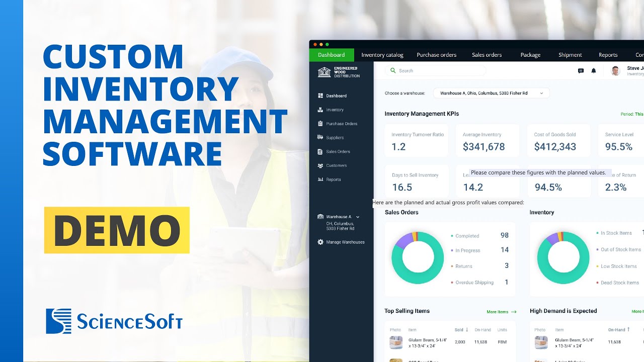Image resolution: width=644 pixels, height=362 pixels.
Task: Click Steve's user avatar
Action: pos(616,71)
